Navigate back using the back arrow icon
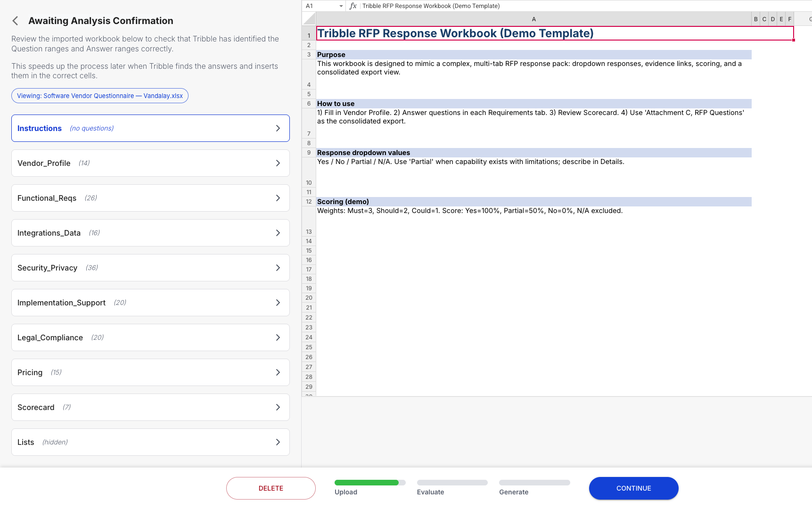The image size is (812, 509). (x=15, y=20)
